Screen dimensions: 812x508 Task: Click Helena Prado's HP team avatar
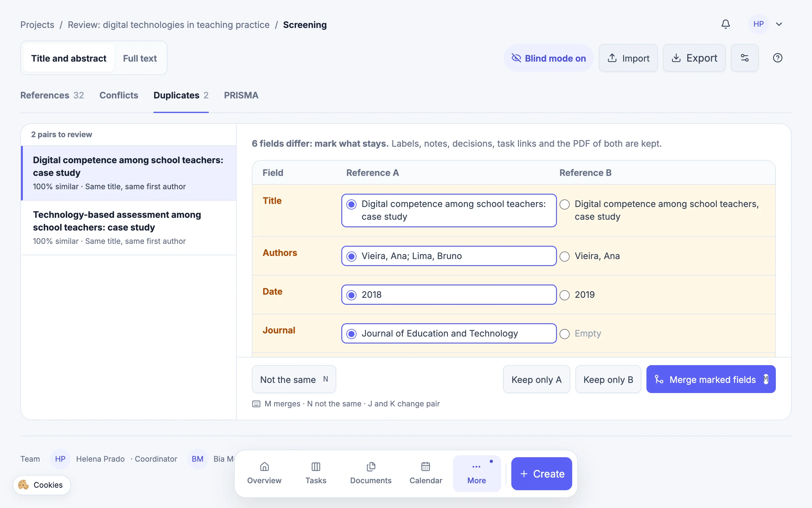[60, 459]
